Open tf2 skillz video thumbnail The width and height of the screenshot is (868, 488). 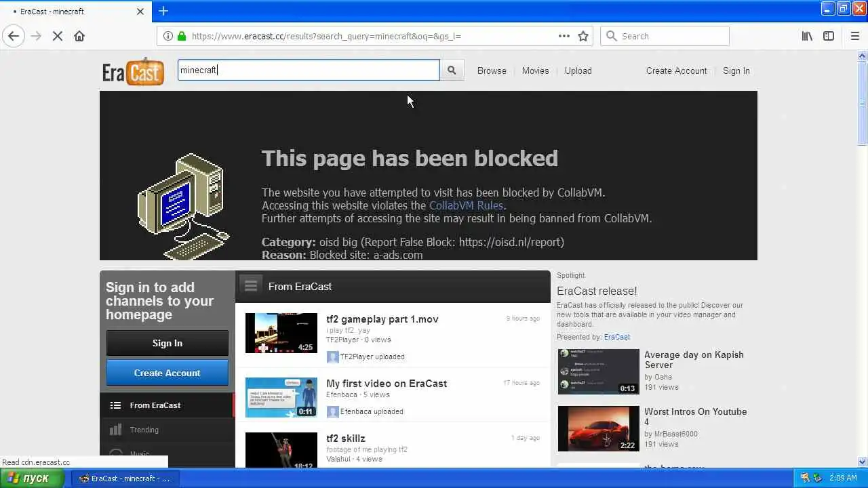click(x=281, y=450)
